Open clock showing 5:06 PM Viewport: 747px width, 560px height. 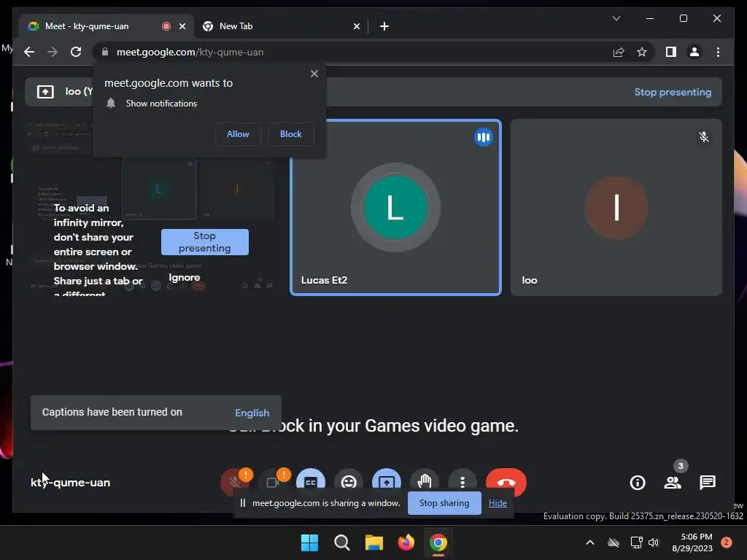pyautogui.click(x=692, y=542)
